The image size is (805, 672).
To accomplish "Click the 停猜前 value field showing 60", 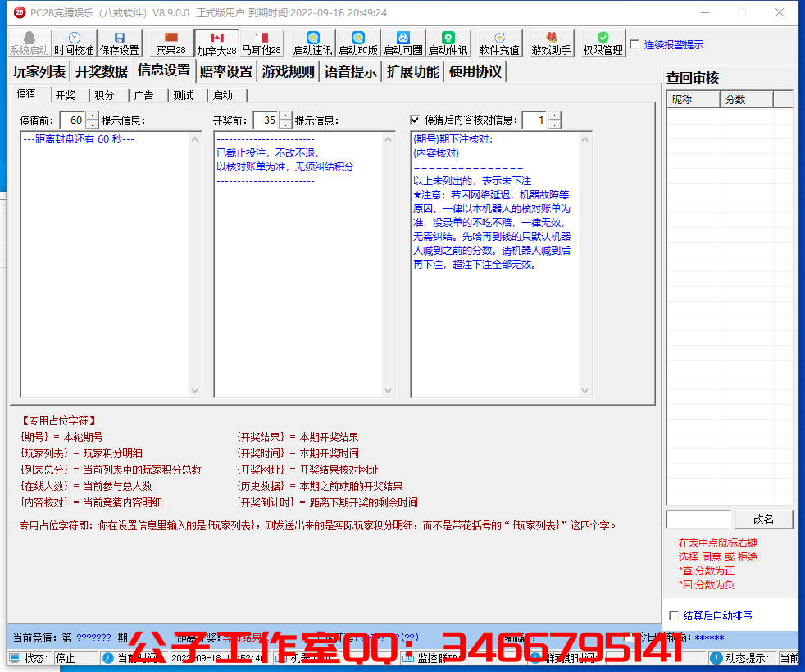I will click(74, 120).
